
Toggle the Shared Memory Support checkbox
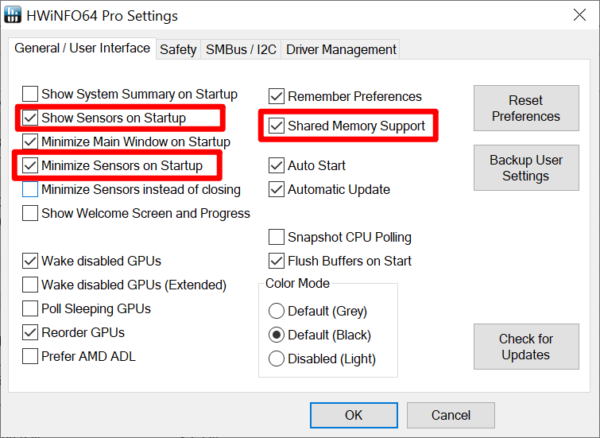tap(276, 126)
